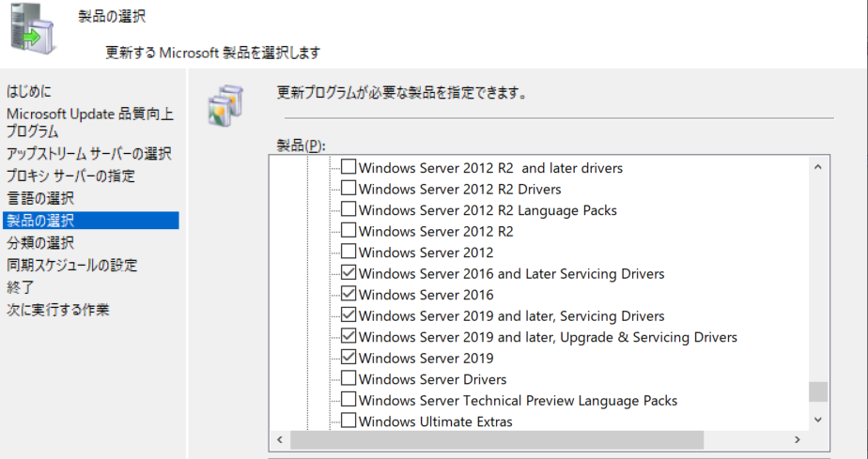Image resolution: width=868 pixels, height=459 pixels.
Task: Open the 終了 wizard step
Action: point(21,287)
